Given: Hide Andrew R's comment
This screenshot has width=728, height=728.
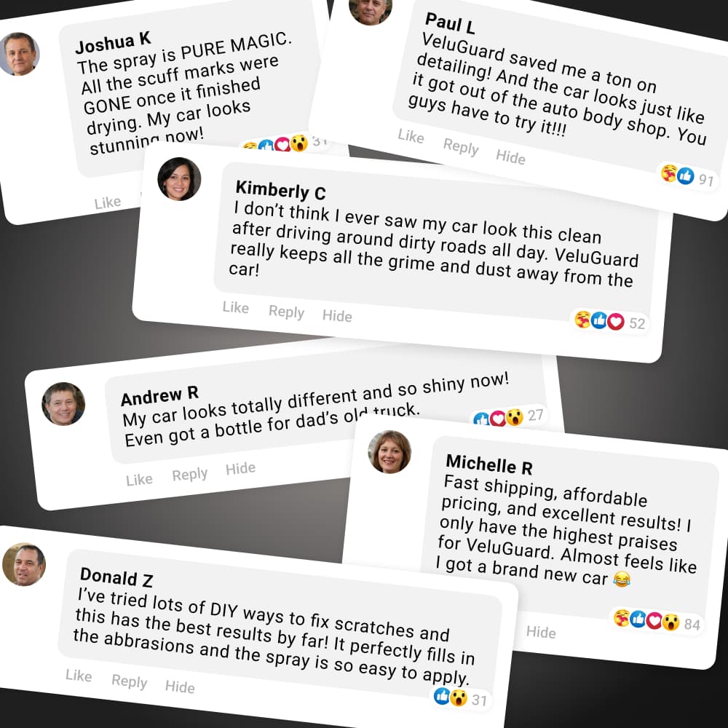Looking at the screenshot, I should tap(240, 468).
